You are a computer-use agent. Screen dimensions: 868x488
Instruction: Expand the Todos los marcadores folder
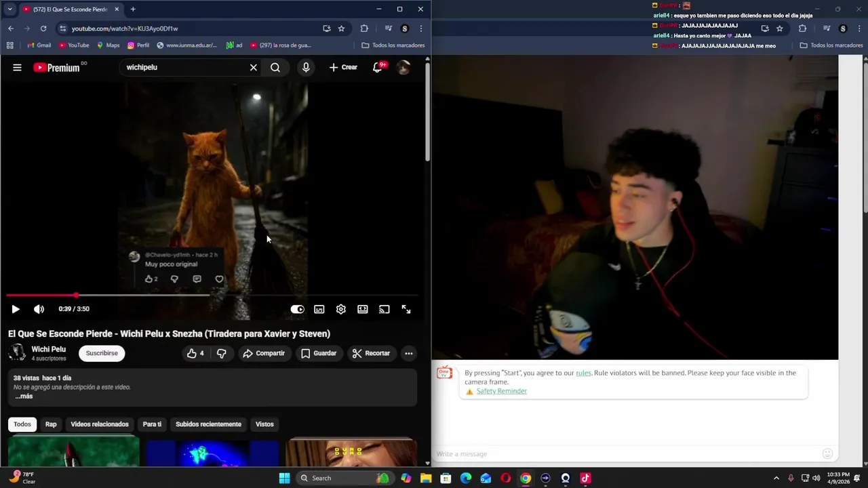[x=393, y=45]
